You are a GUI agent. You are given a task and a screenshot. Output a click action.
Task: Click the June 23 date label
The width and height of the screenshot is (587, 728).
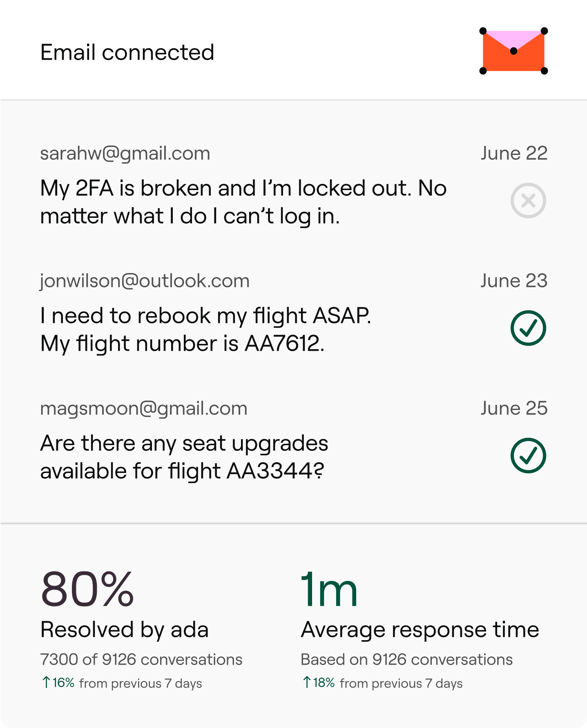point(513,281)
